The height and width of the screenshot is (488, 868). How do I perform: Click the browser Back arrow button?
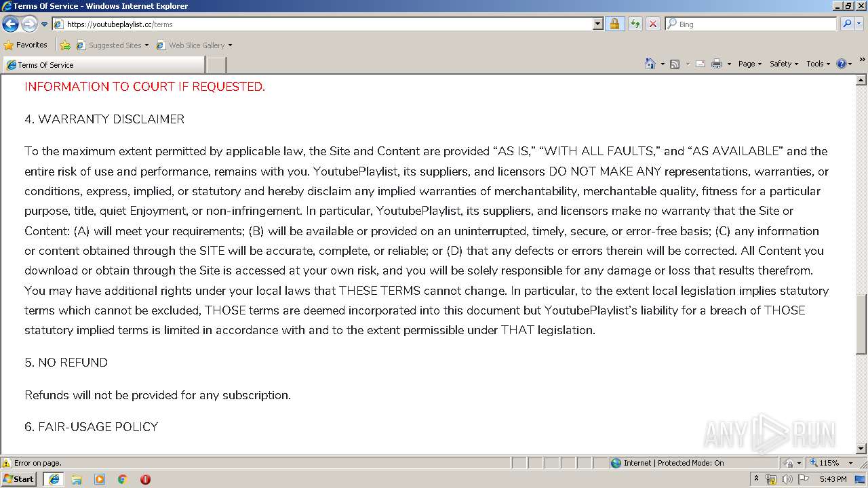point(10,24)
